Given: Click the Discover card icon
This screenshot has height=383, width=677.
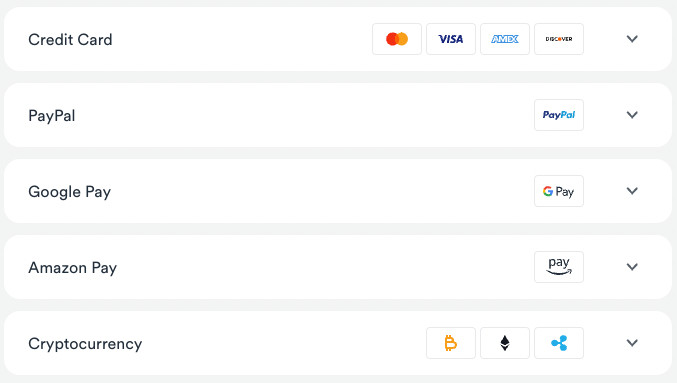Looking at the screenshot, I should pos(559,39).
